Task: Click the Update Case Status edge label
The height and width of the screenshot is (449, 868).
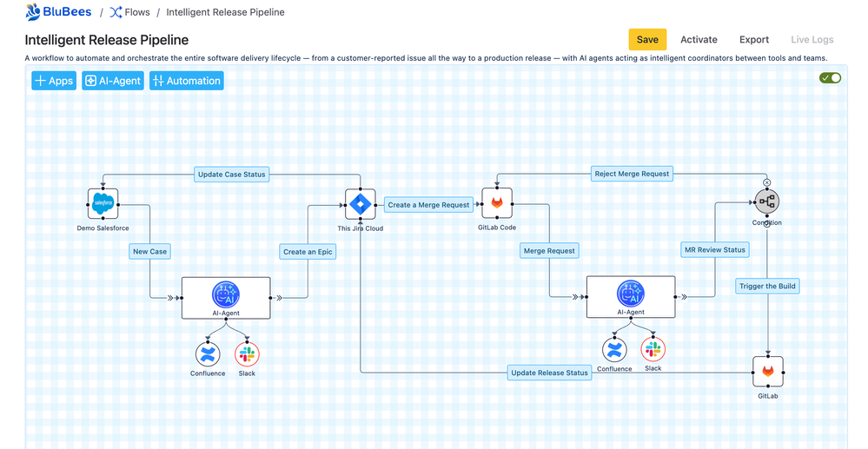Action: click(232, 175)
